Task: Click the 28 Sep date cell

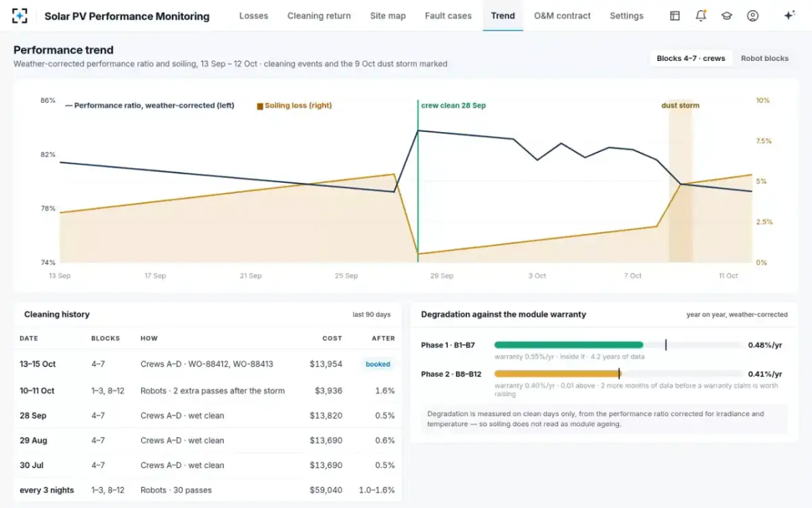Action: pyautogui.click(x=33, y=416)
